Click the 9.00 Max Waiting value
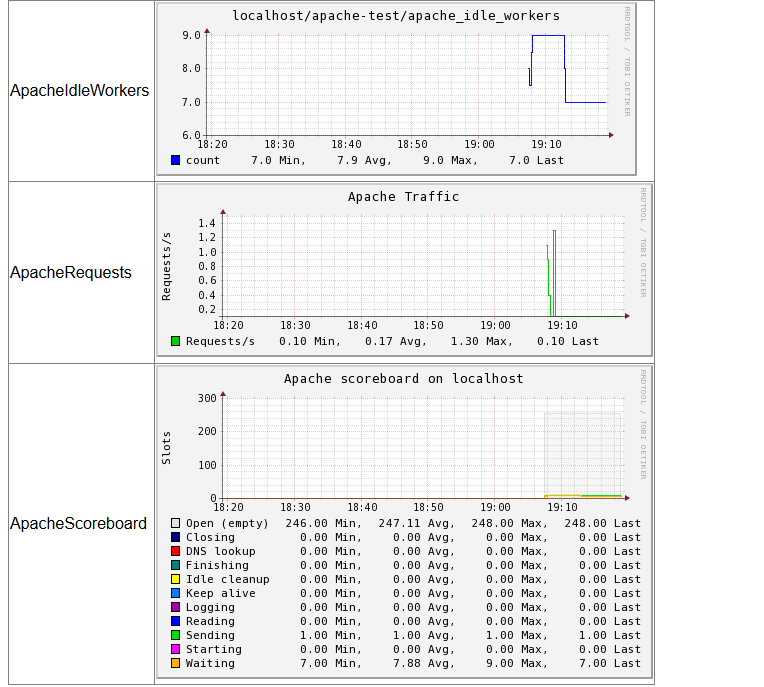 [x=517, y=664]
